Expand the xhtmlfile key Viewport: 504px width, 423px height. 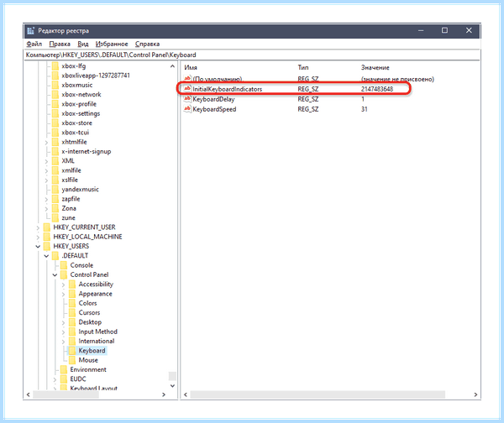click(x=46, y=142)
